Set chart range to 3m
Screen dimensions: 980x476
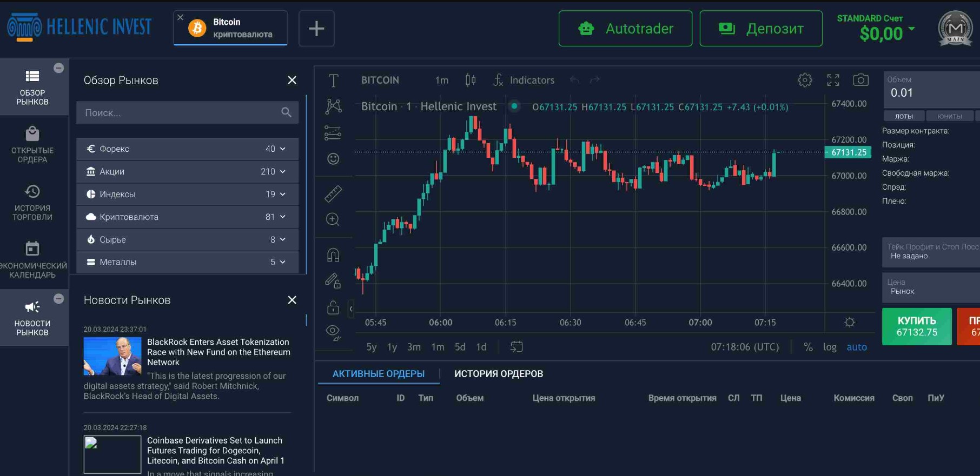pos(414,347)
